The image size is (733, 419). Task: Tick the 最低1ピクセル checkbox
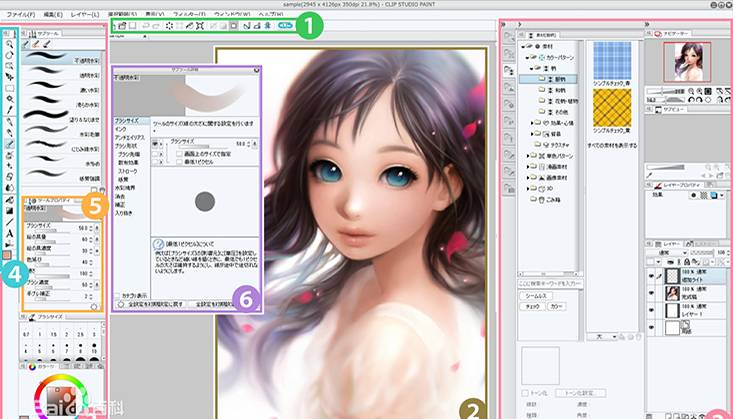pos(177,161)
